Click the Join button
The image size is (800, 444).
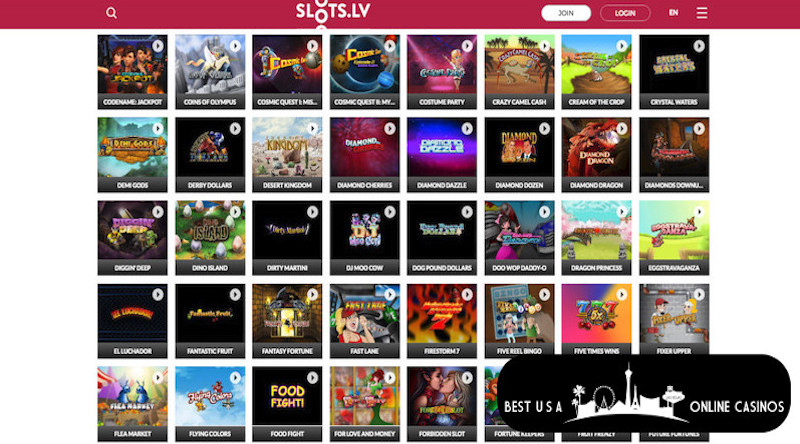[x=566, y=13]
